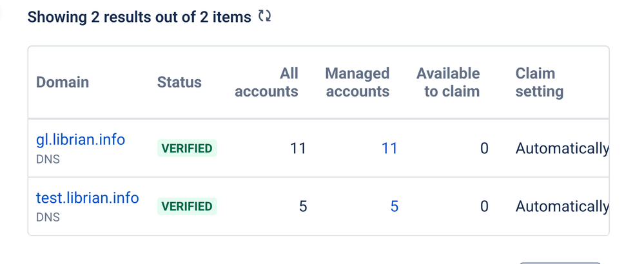Click the All accounts value 11

[x=298, y=148]
